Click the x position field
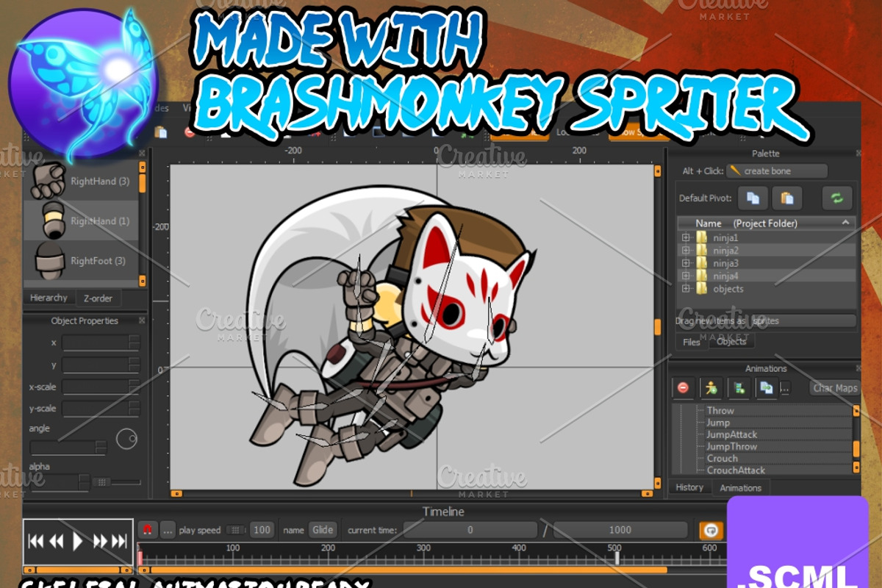Screen dimensions: 882x588 coord(101,343)
